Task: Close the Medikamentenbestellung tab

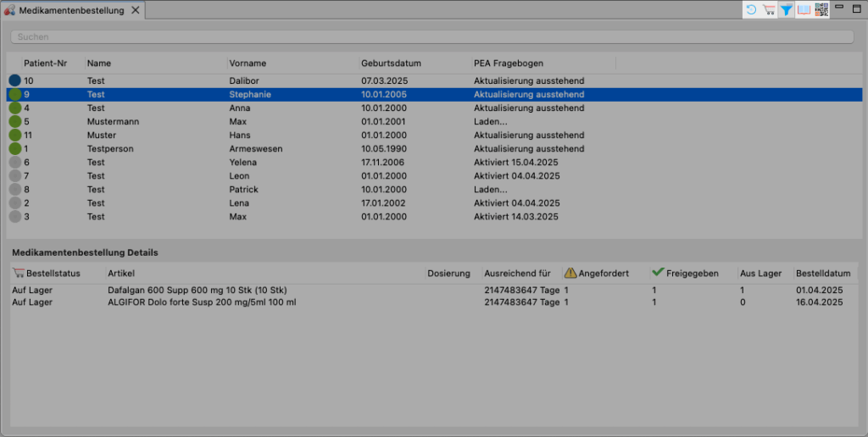Action: 135,11
